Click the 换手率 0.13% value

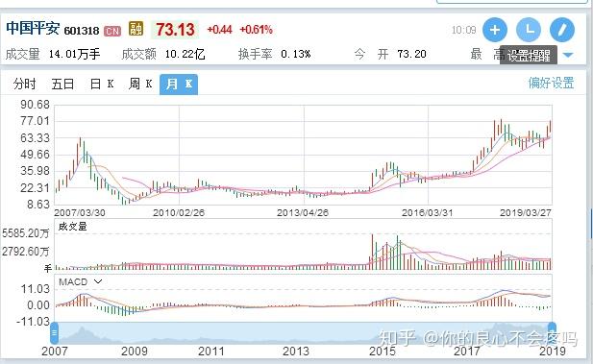[x=295, y=55]
